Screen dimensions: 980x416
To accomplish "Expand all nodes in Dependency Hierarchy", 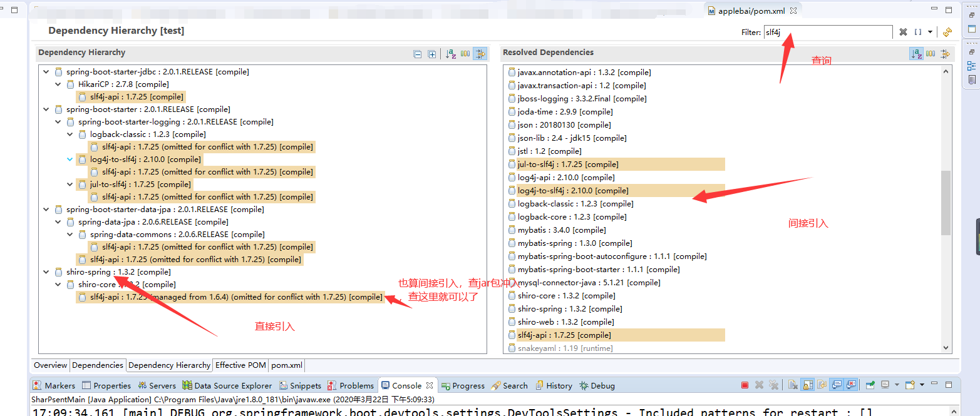I will pyautogui.click(x=431, y=54).
